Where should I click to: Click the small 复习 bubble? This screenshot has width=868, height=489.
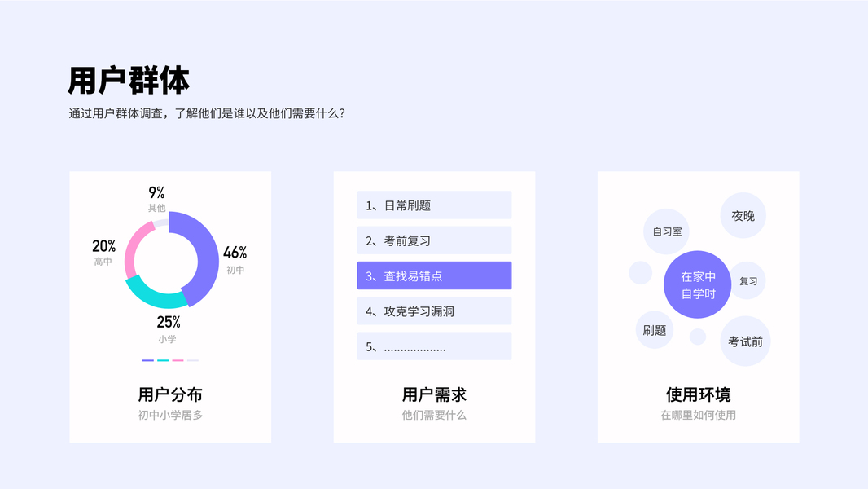click(x=747, y=281)
